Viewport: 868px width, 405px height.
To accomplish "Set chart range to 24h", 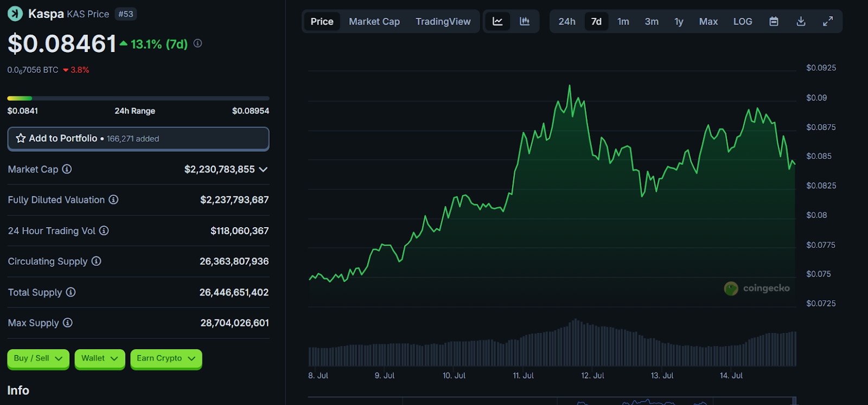I will coord(567,21).
